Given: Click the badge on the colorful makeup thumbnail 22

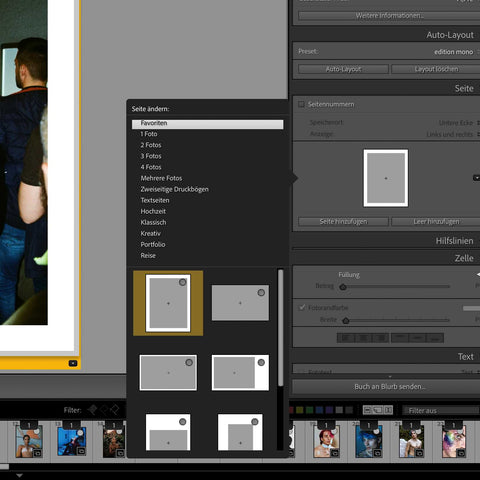Looking at the screenshot, I should pos(461,453).
